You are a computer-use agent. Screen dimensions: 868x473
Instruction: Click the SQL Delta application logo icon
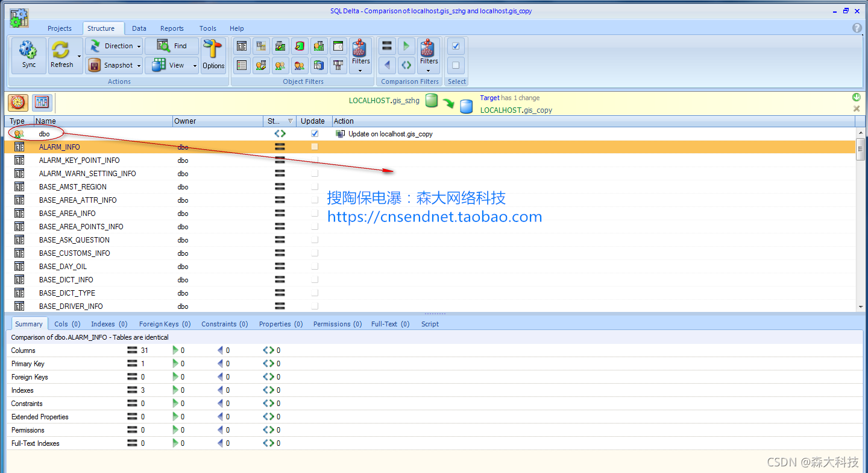click(x=19, y=18)
